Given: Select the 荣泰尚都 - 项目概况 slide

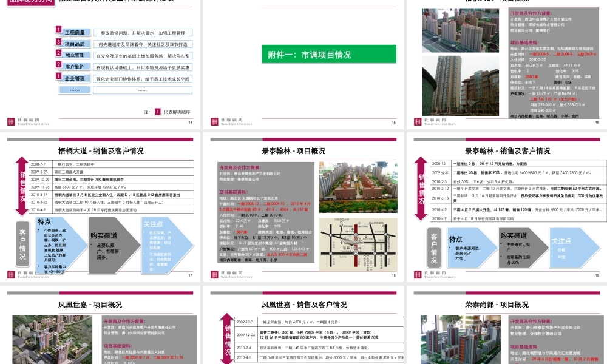Looking at the screenshot, I should click(x=507, y=325).
